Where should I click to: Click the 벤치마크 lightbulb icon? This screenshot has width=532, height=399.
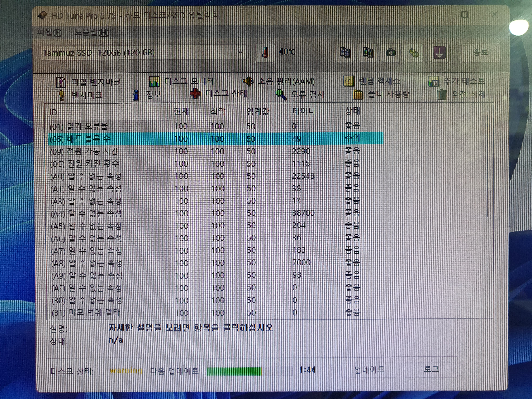[x=62, y=95]
